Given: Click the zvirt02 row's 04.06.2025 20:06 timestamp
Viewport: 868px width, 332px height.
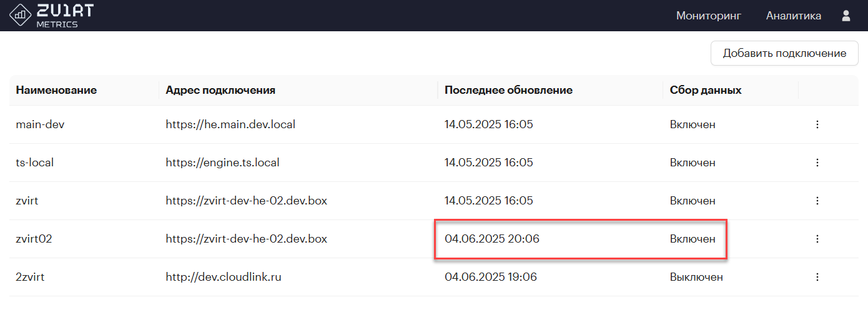Looking at the screenshot, I should pyautogui.click(x=492, y=239).
